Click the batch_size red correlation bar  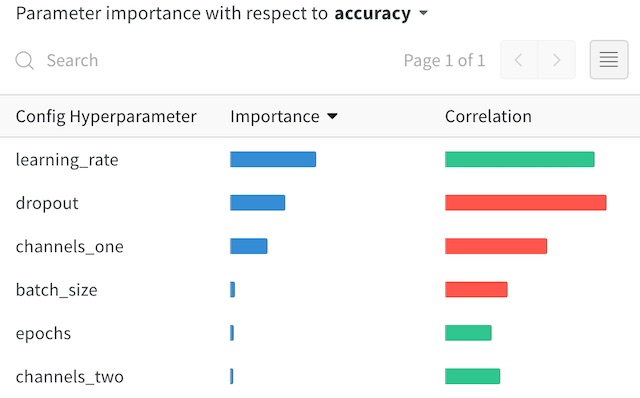[476, 289]
